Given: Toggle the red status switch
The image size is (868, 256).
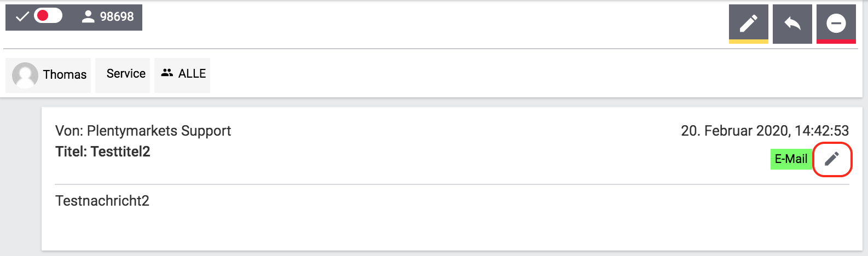Looking at the screenshot, I should [x=48, y=16].
